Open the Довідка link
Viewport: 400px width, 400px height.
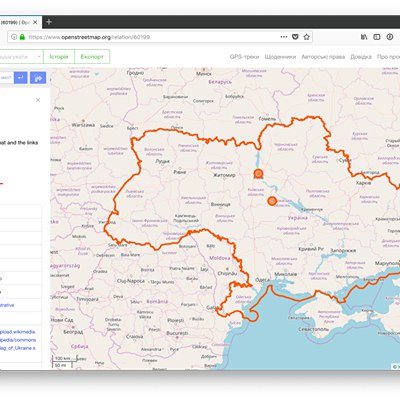(x=361, y=57)
